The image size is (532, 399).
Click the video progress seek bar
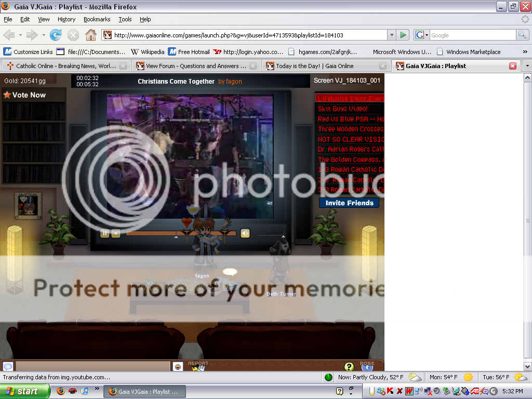(x=181, y=233)
